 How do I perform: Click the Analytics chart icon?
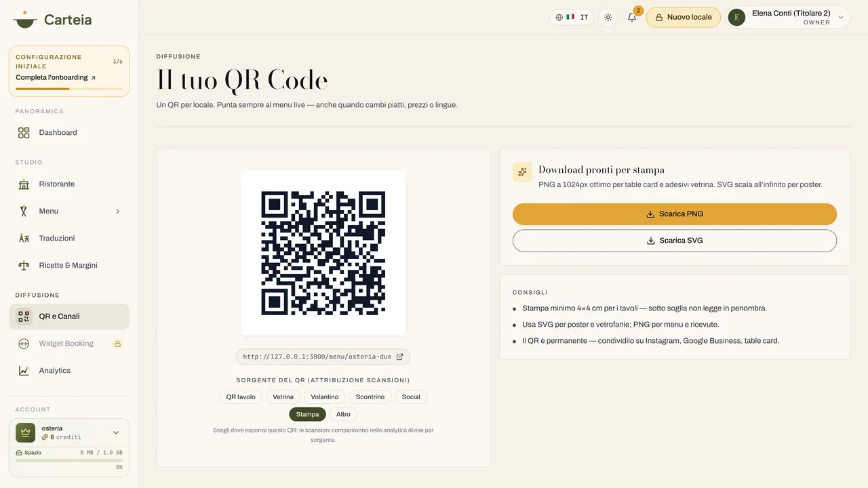click(24, 371)
